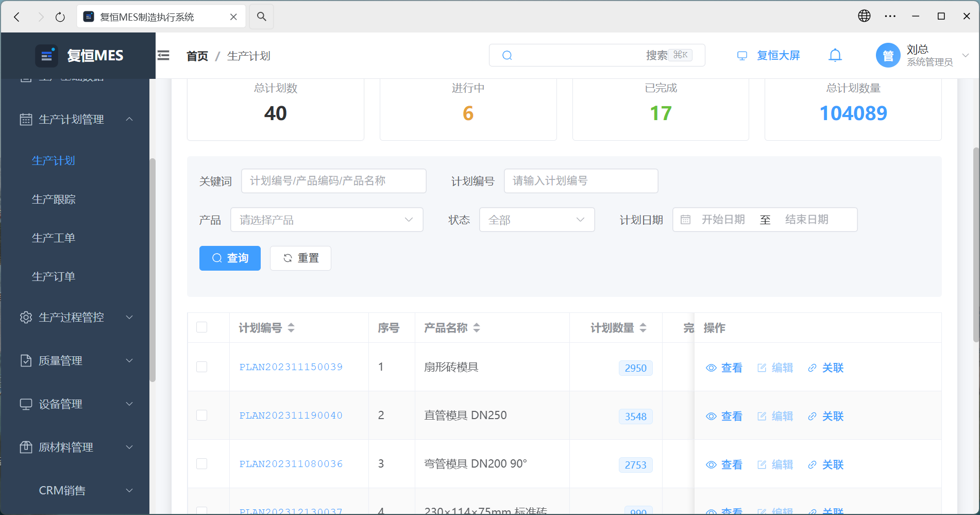Viewport: 980px width, 515px height.
Task: Click the 质量管理 document icon
Action: tap(26, 360)
